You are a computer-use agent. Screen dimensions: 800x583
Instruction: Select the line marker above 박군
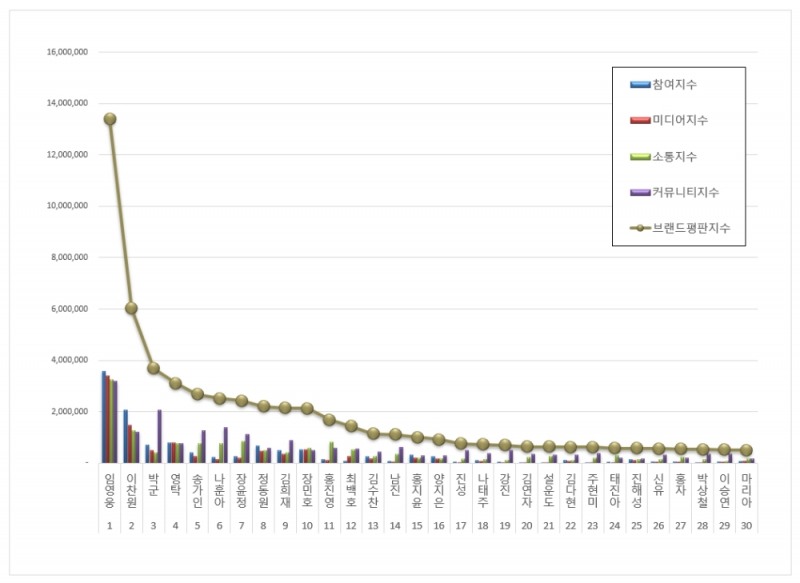(153, 368)
